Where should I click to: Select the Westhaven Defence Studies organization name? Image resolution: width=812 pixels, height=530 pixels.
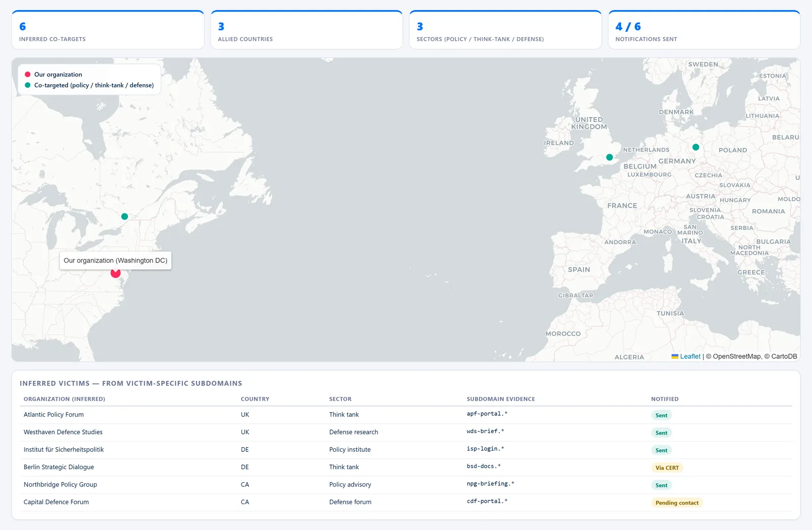63,432
